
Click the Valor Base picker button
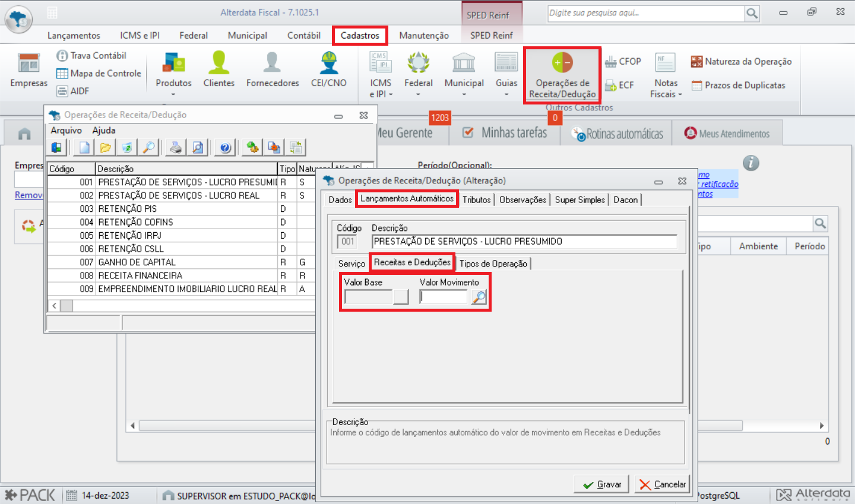coord(401,297)
